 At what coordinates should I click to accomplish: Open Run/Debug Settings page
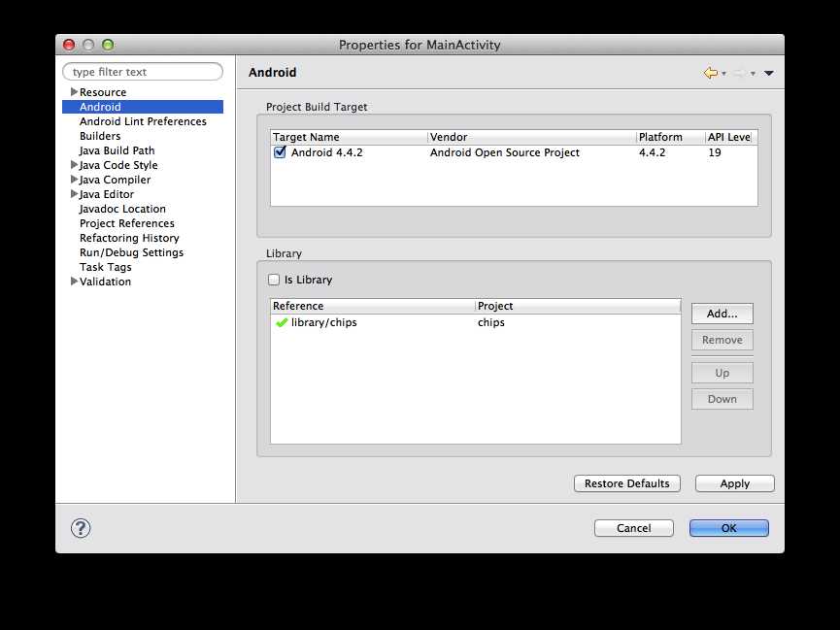pos(131,252)
